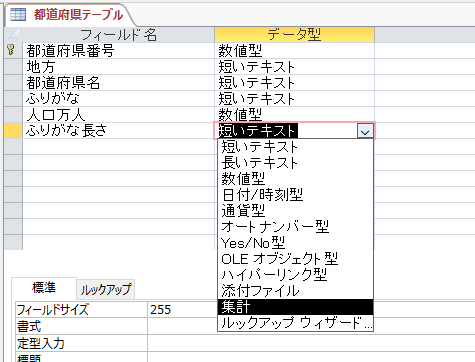Screen dimensions: 475x362
Task: Click the 数値型 data type of 人口万人
Action: coord(294,114)
